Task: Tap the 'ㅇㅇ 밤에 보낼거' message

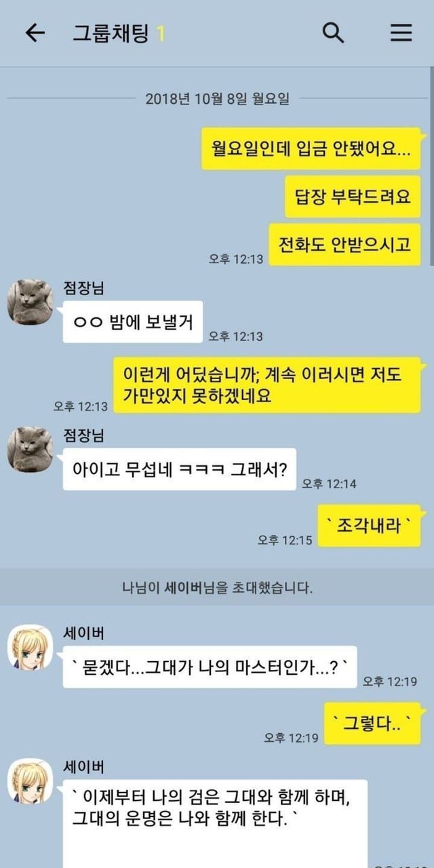Action: (x=133, y=322)
